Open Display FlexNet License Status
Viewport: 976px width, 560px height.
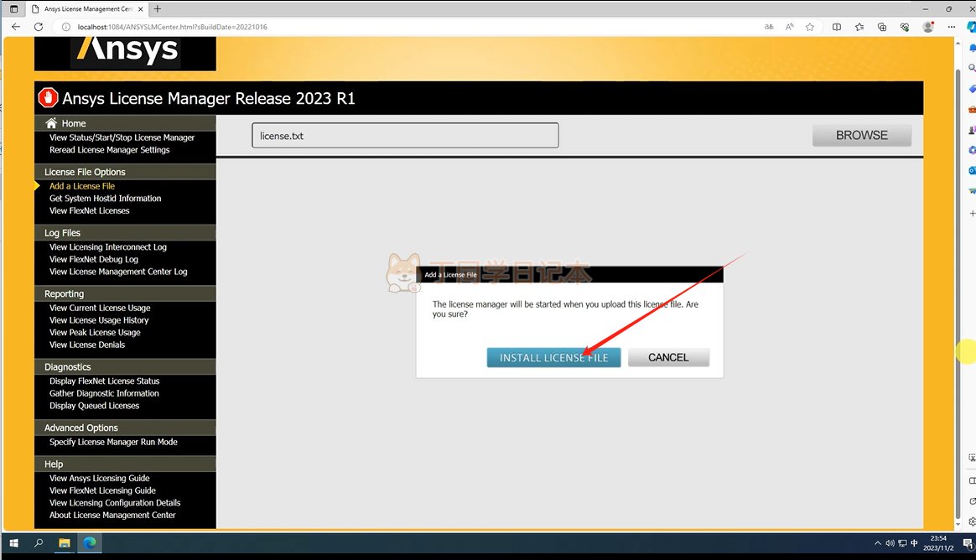105,381
